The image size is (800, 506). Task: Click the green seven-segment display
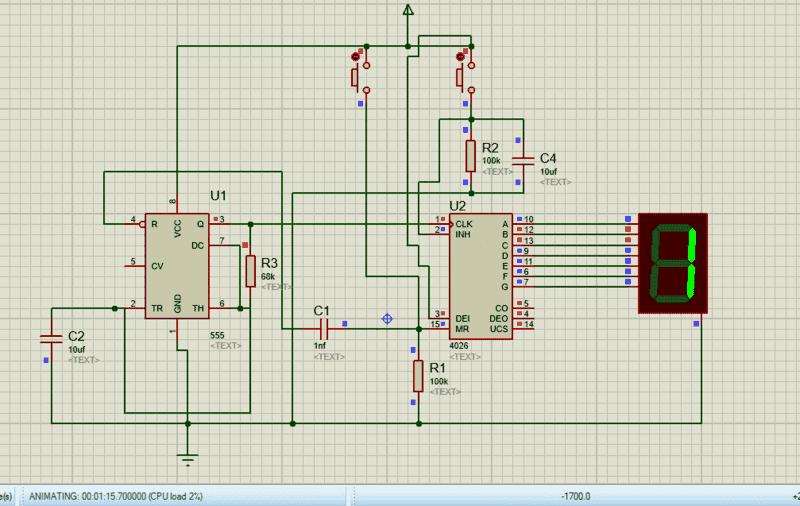[x=673, y=263]
